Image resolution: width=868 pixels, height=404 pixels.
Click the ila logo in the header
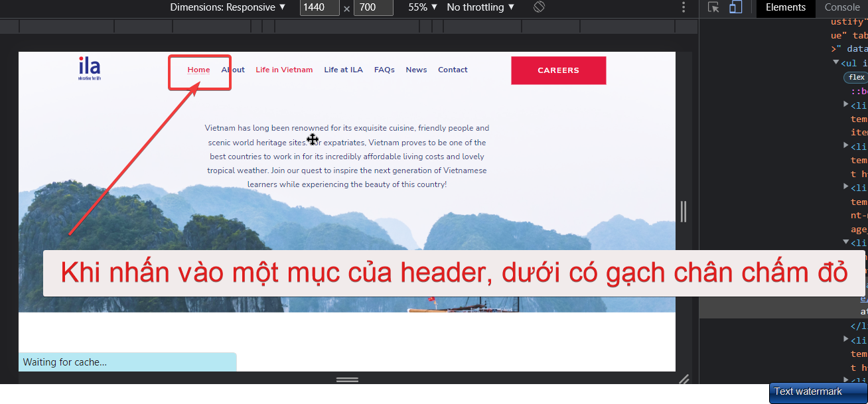(x=90, y=68)
